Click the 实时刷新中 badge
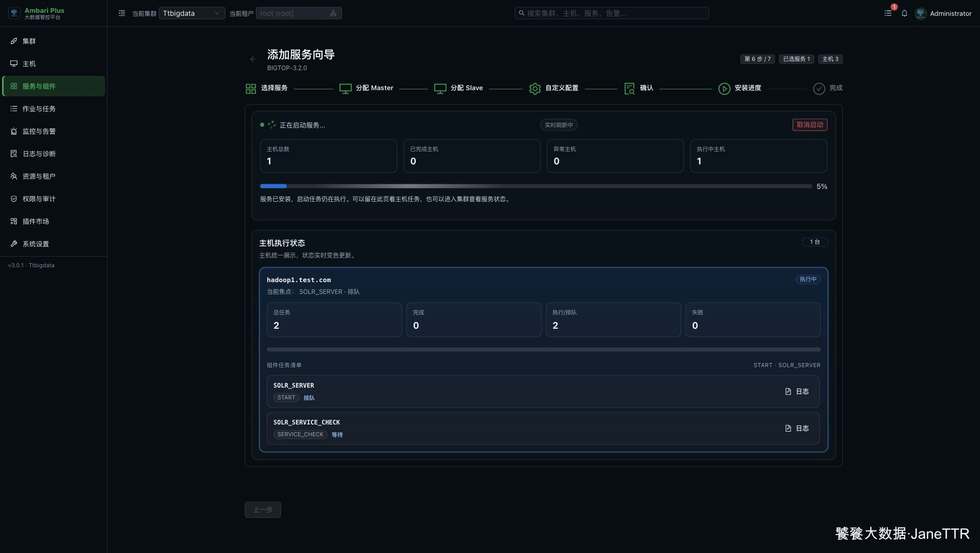The height and width of the screenshot is (553, 980). point(559,125)
